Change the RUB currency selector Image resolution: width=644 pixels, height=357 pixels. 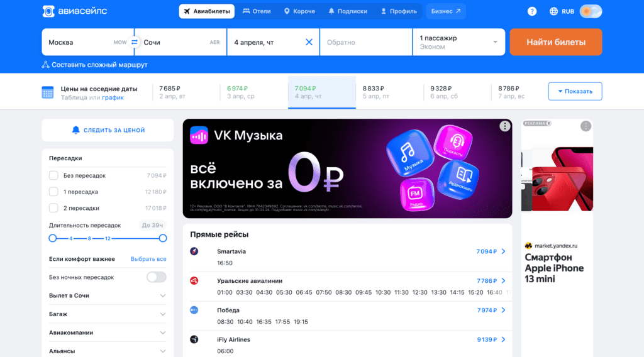pyautogui.click(x=568, y=11)
